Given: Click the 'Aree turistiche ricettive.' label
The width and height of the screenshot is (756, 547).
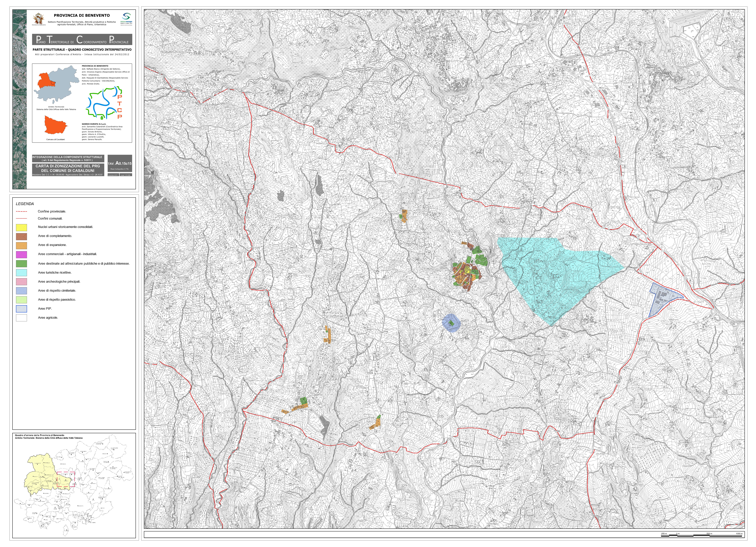Looking at the screenshot, I should click(55, 273).
